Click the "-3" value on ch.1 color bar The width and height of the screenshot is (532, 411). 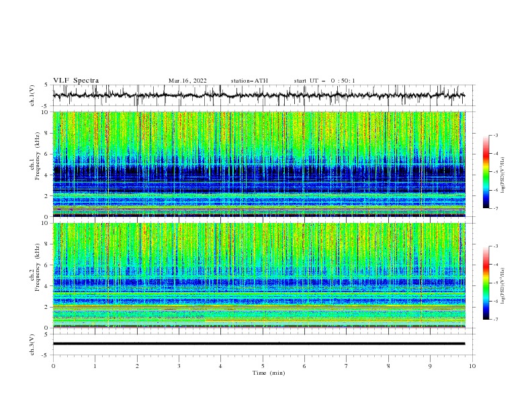tap(496, 135)
